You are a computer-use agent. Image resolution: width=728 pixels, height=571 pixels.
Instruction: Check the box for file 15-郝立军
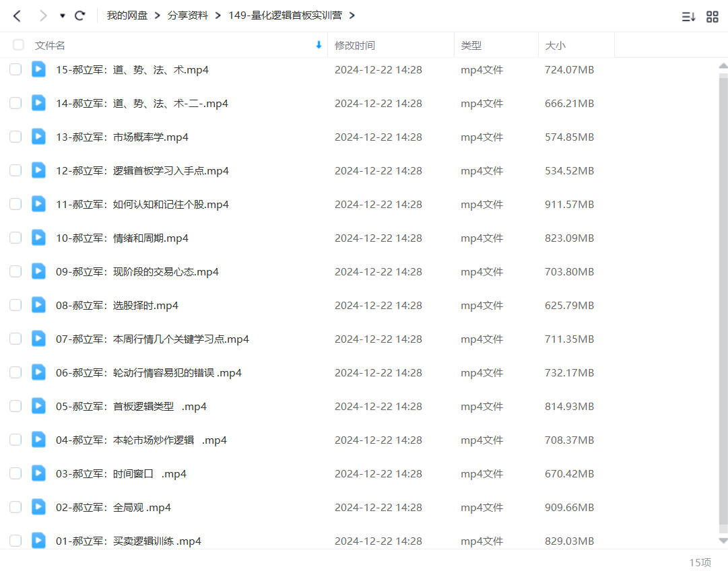click(15, 69)
